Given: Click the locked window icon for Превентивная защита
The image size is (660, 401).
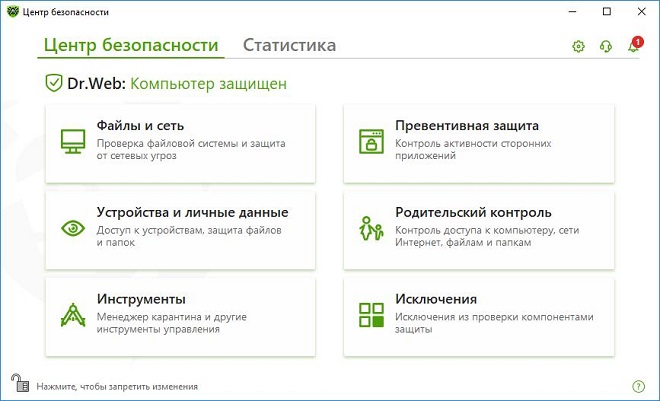Looking at the screenshot, I should coord(371,141).
